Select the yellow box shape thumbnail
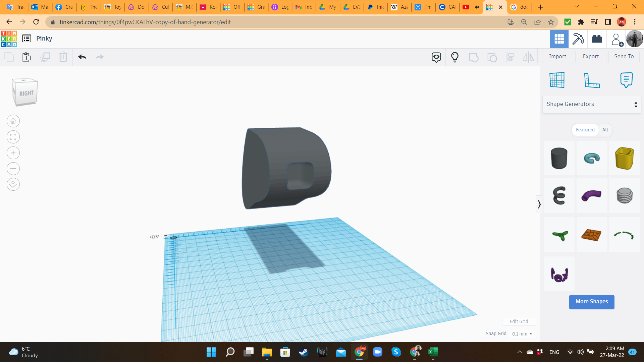This screenshot has height=362, width=644. (x=624, y=158)
